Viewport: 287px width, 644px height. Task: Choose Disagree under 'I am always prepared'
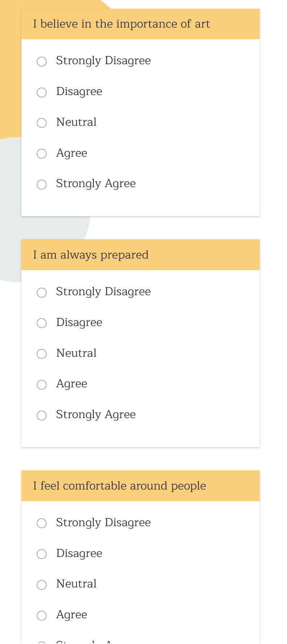42,323
